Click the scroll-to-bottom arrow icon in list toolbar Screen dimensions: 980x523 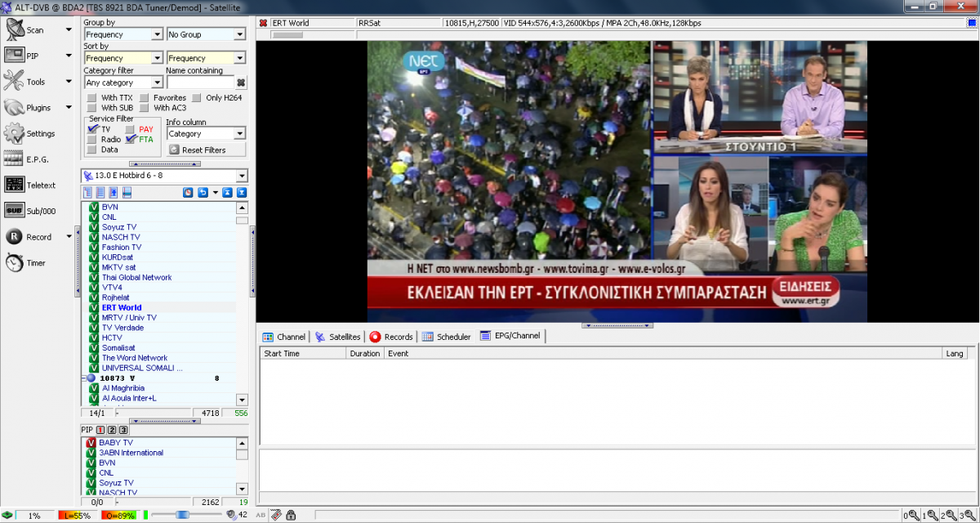(x=241, y=193)
